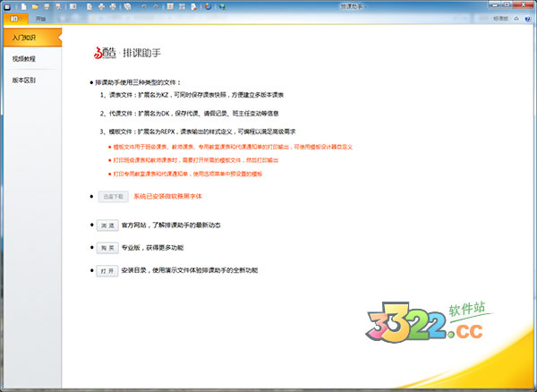This screenshot has height=392, width=537.
Task: Click the red text 系统已安装微软雅黑字体
Action: pyautogui.click(x=168, y=196)
